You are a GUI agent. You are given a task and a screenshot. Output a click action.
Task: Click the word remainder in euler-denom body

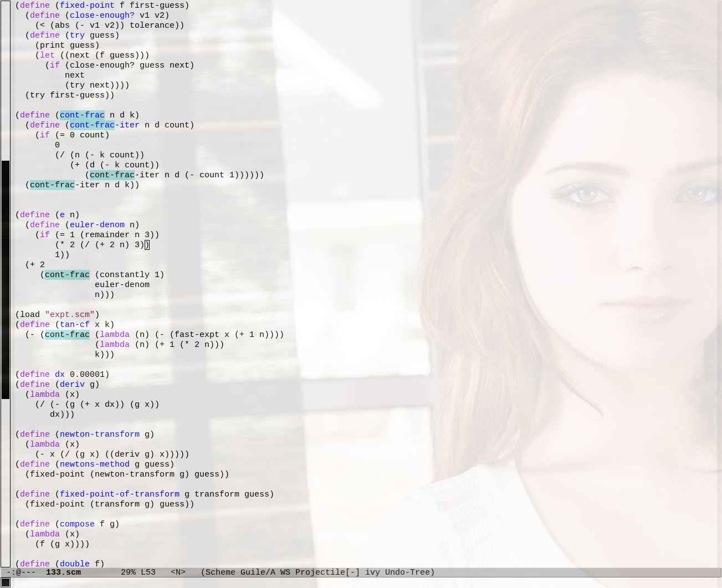coord(107,234)
